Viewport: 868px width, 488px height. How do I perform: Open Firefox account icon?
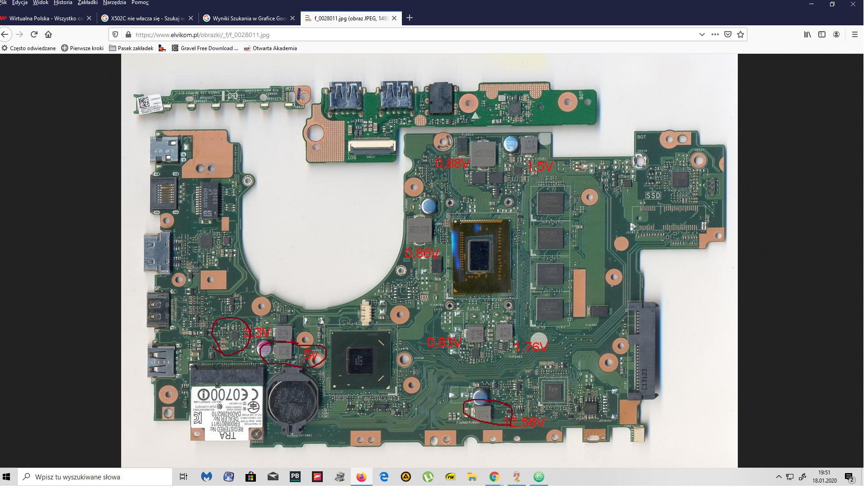click(x=836, y=34)
